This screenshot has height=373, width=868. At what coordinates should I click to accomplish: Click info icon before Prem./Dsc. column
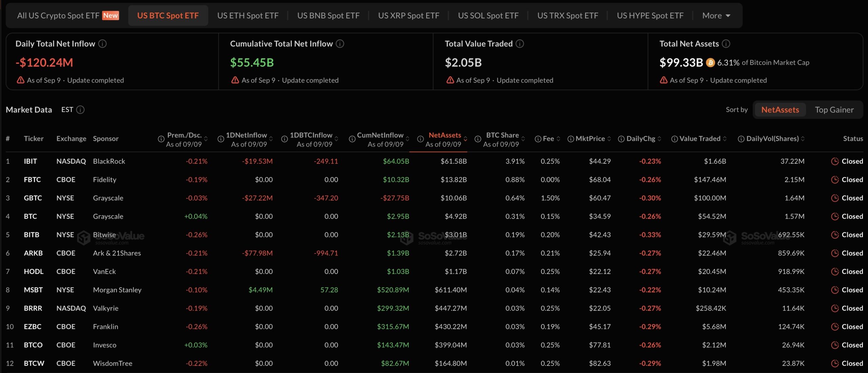(x=161, y=139)
